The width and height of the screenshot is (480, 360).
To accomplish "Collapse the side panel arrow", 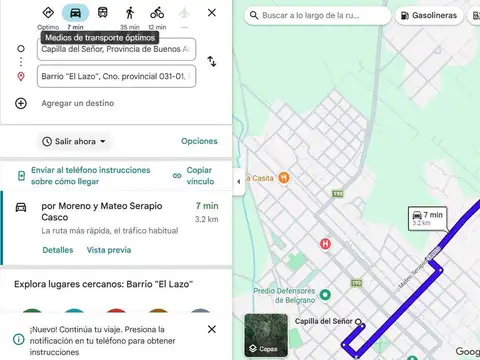I will pyautogui.click(x=239, y=182).
